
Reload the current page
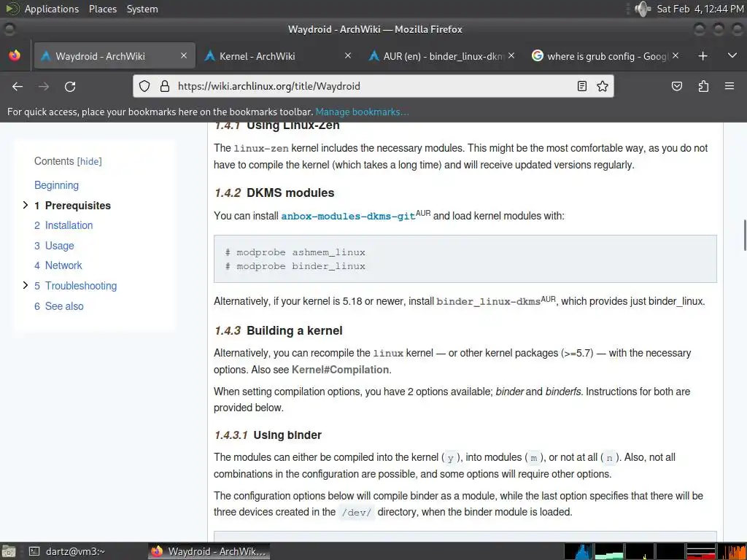(70, 86)
